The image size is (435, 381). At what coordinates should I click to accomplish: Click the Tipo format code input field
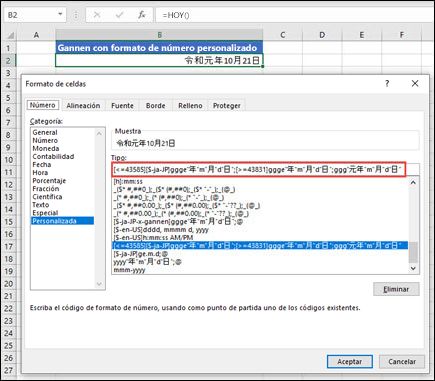(259, 170)
